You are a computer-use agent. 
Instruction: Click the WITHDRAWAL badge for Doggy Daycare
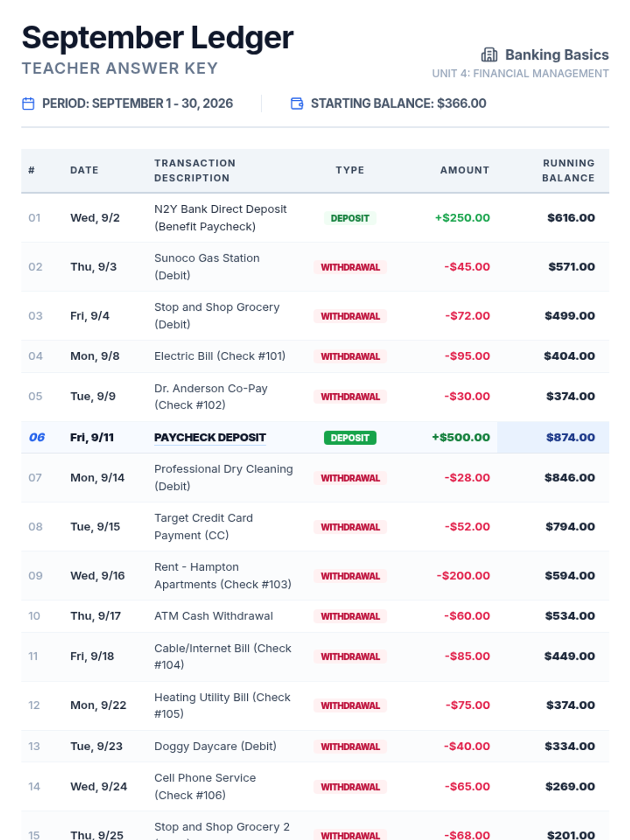point(350,746)
